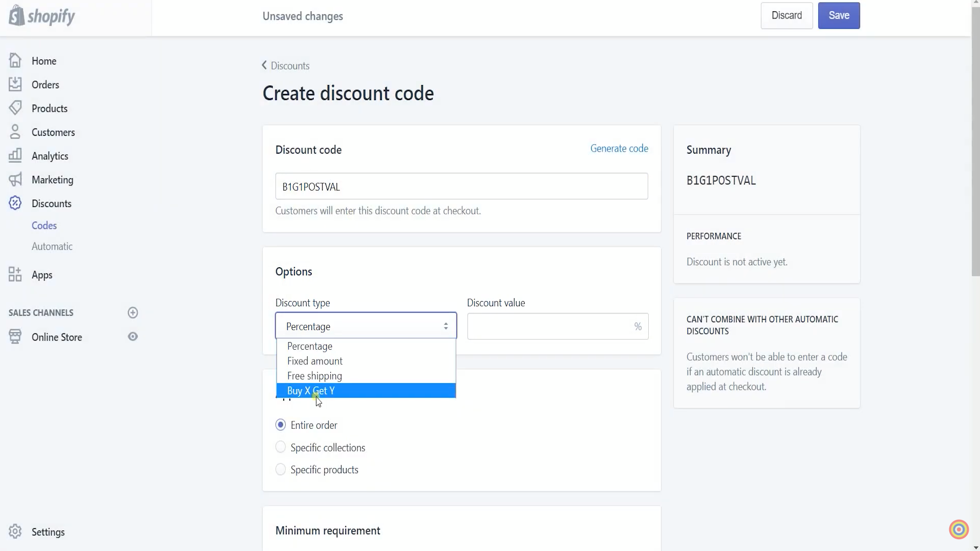Select Free shipping from dropdown list

366,375
